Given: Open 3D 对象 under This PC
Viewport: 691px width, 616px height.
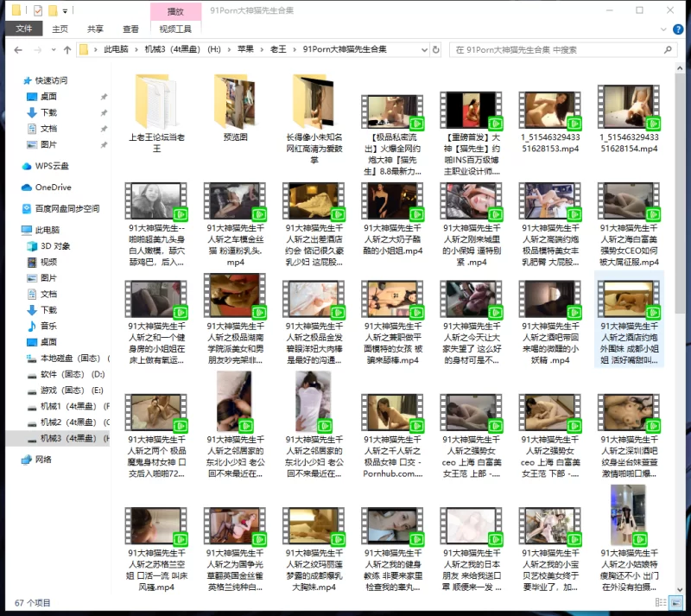Looking at the screenshot, I should click(55, 246).
